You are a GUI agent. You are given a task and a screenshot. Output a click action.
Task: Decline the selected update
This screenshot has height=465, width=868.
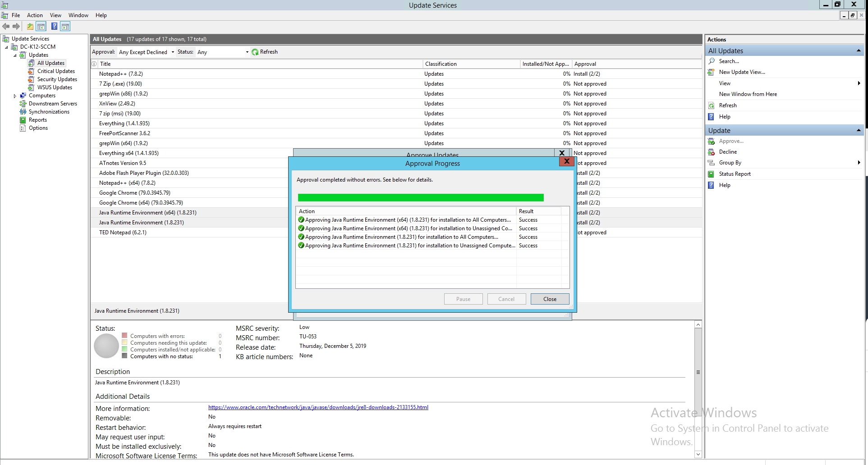point(727,152)
